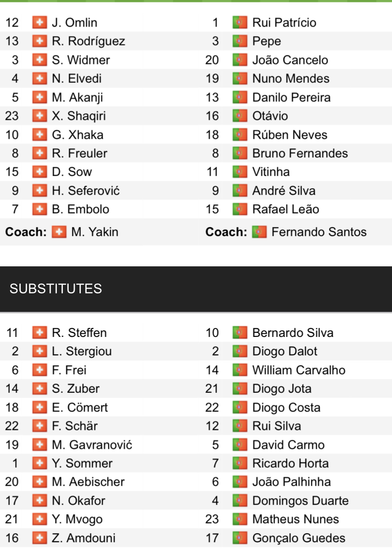Open M. Gavranović's player page

(92, 445)
